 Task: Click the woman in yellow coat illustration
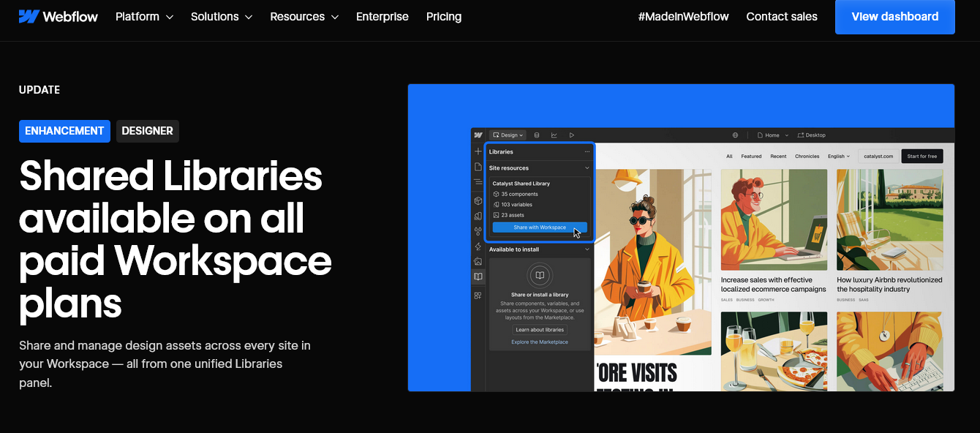[653, 262]
